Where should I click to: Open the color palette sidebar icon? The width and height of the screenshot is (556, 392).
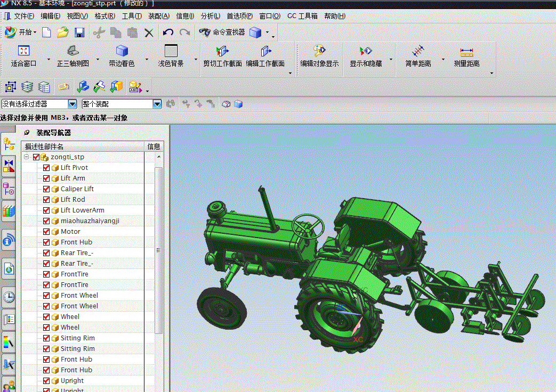[9, 342]
